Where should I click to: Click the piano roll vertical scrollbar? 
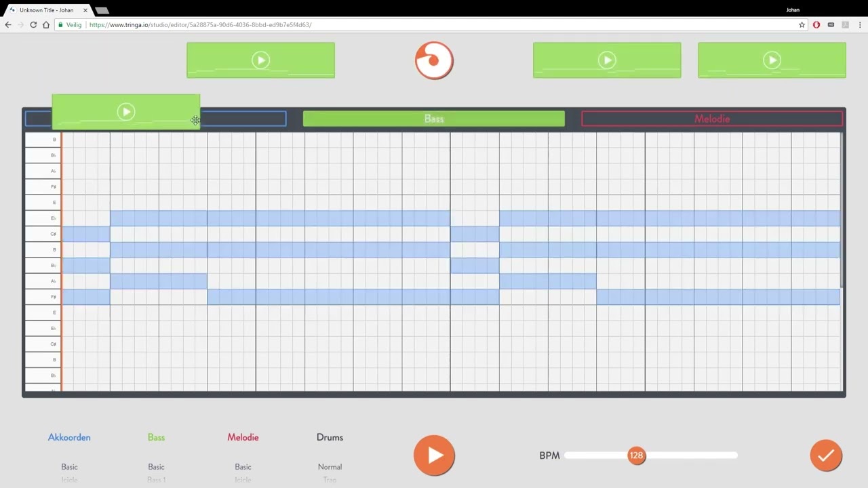coord(842,210)
